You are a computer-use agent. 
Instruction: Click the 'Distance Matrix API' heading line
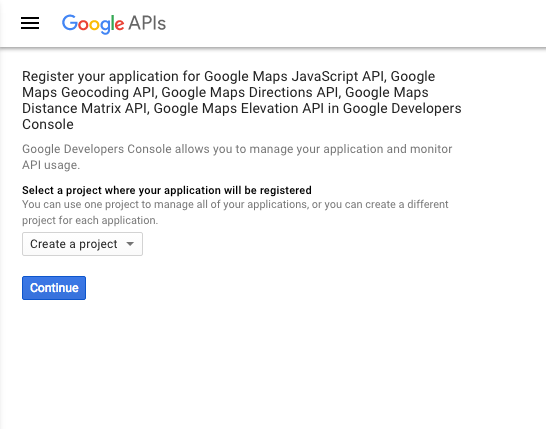pyautogui.click(x=242, y=108)
